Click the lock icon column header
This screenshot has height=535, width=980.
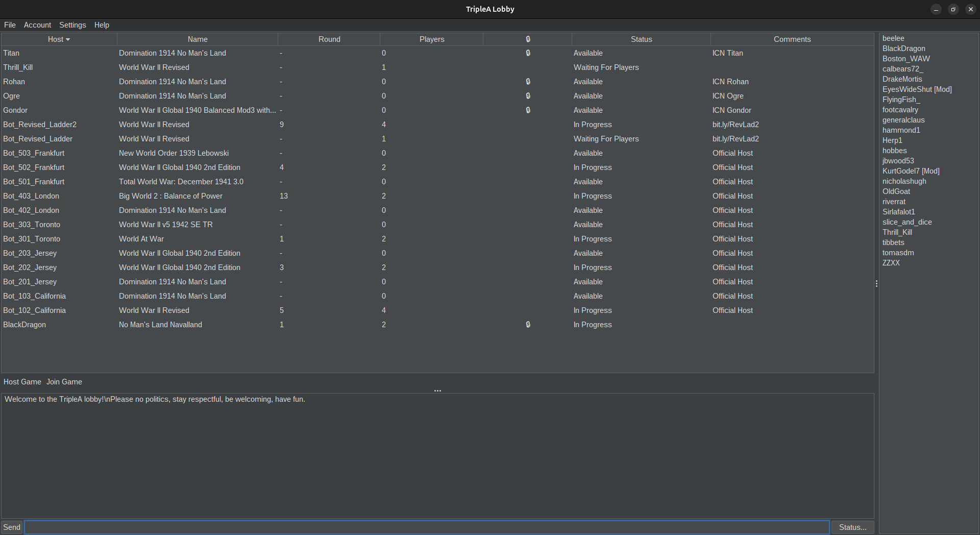tap(527, 39)
